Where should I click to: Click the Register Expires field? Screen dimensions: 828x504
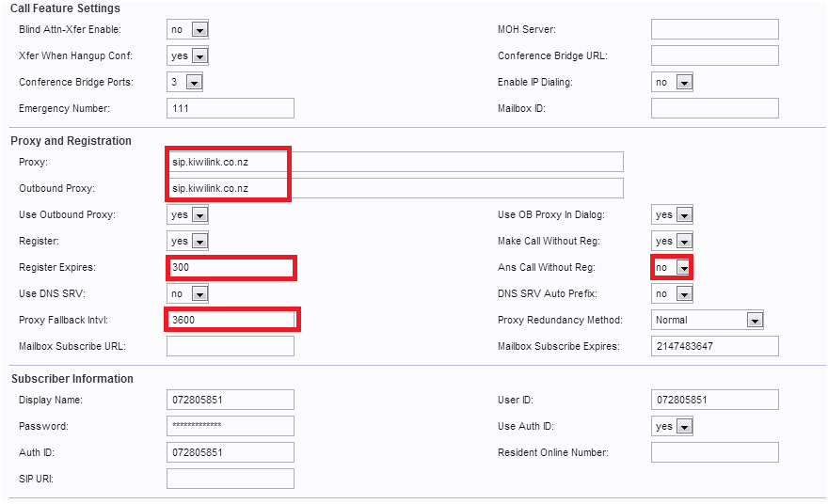pyautogui.click(x=230, y=267)
